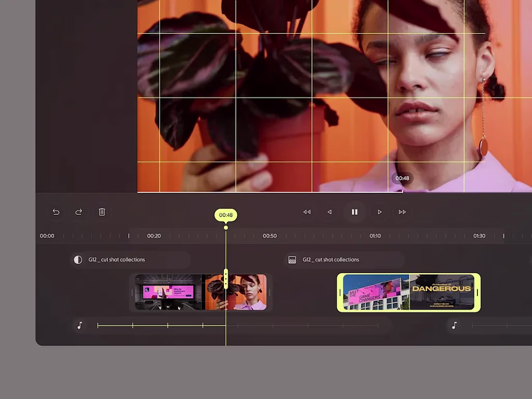Click the 01:30 mark on timeline ruler
The width and height of the screenshot is (532, 399).
(x=479, y=236)
